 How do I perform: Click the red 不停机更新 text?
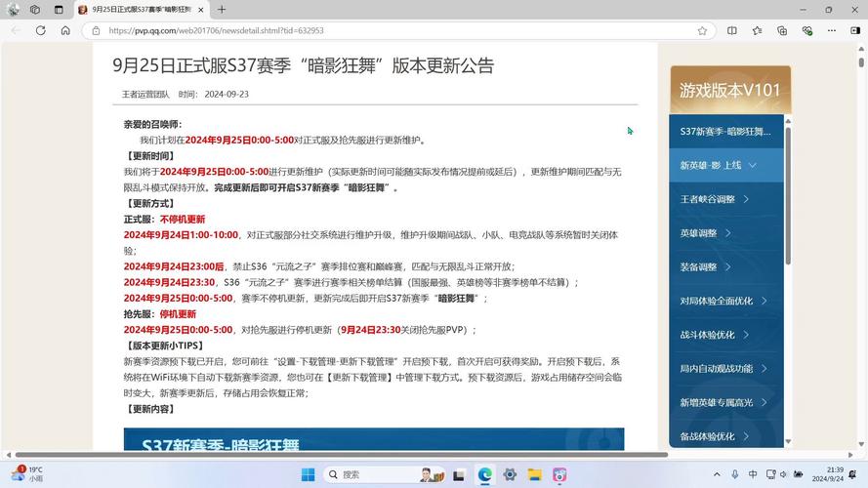click(x=183, y=219)
